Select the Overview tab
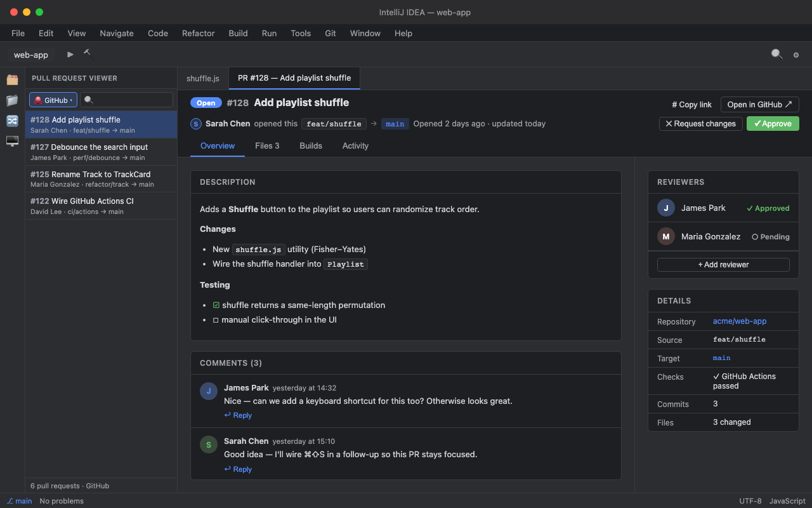 click(218, 145)
